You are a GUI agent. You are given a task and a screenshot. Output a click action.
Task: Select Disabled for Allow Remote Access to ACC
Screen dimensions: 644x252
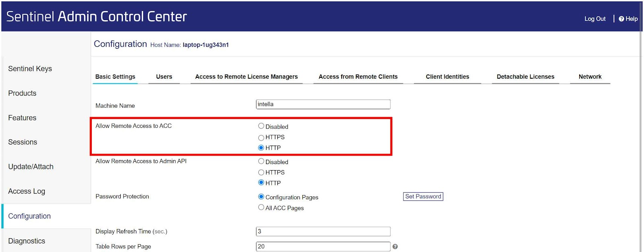261,126
